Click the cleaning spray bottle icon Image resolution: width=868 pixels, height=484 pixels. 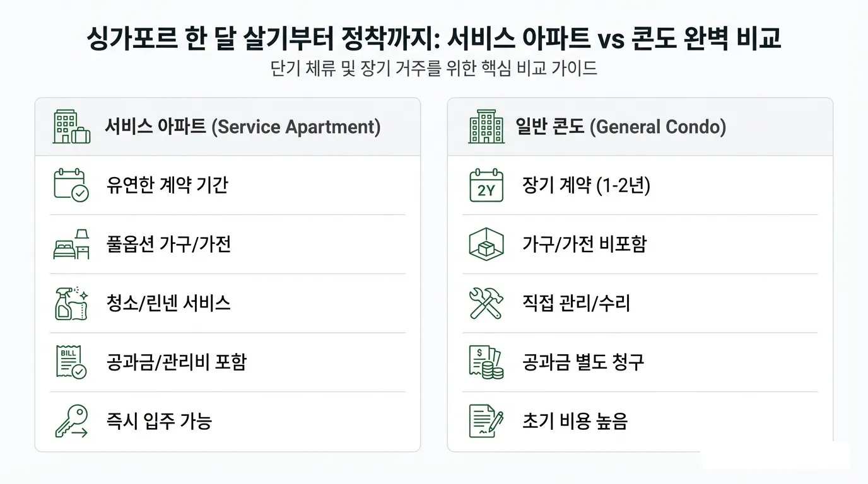pyautogui.click(x=71, y=303)
